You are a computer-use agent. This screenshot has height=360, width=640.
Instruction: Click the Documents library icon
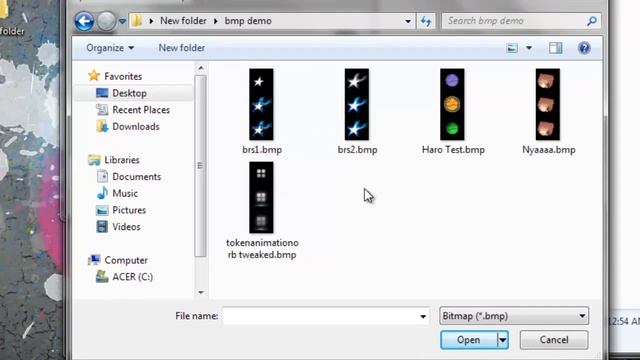[102, 176]
